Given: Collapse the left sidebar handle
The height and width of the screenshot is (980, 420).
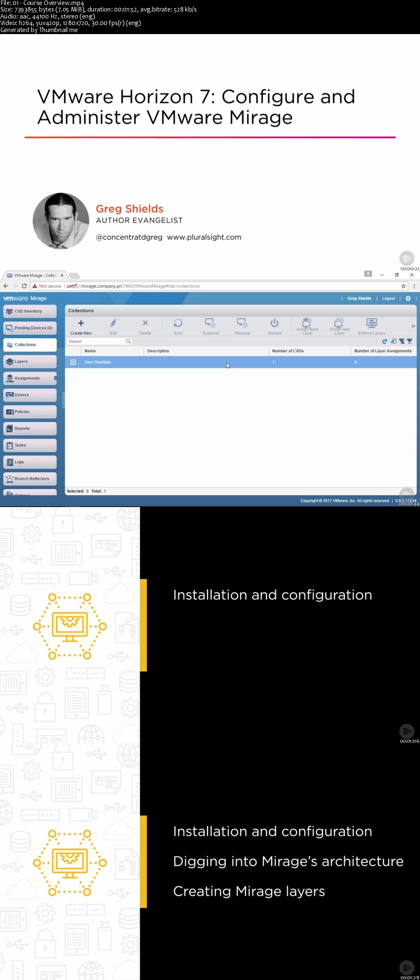Looking at the screenshot, I should pos(64,399).
